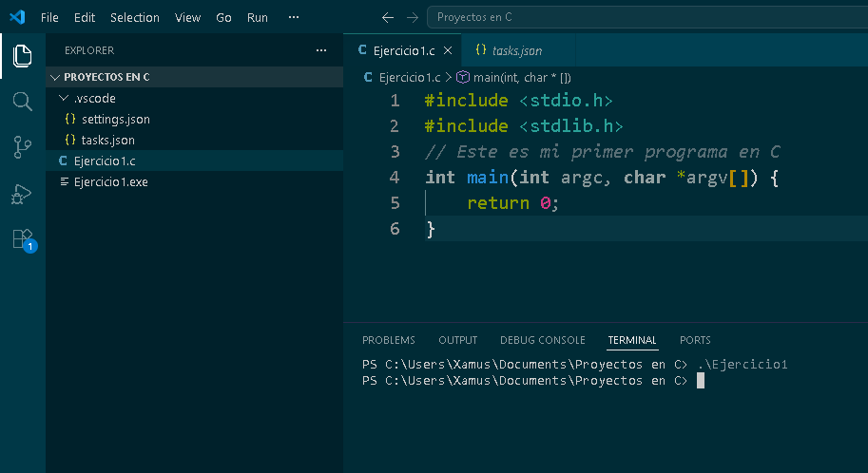Click on stdio.h in the code
This screenshot has height=473, width=868.
tap(567, 101)
